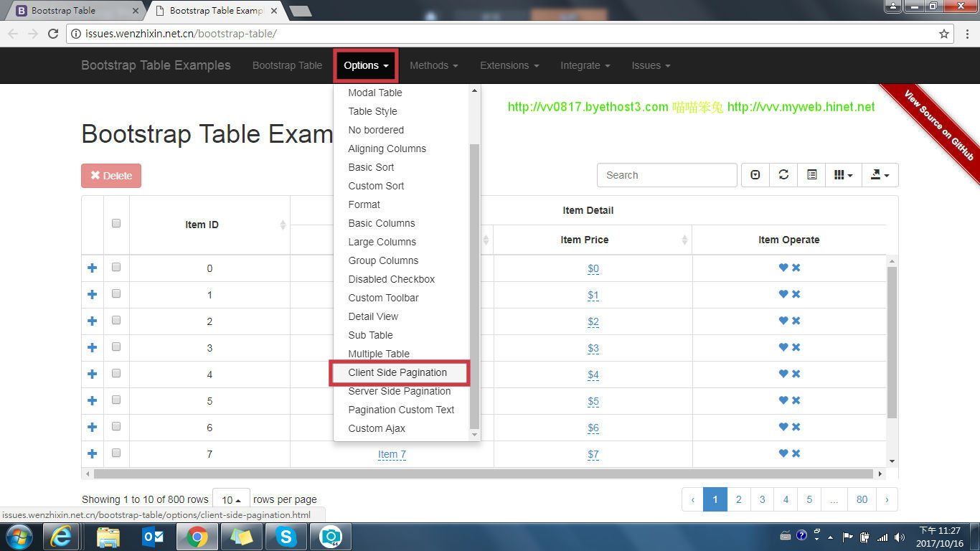Image resolution: width=980 pixels, height=551 pixels.
Task: Go to pagination page 2
Action: pos(738,499)
